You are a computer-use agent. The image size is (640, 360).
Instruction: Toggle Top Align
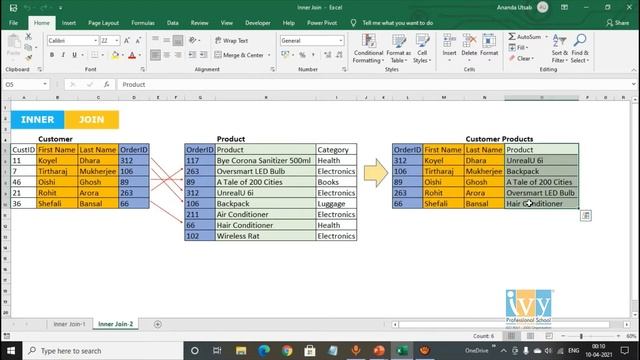(155, 40)
